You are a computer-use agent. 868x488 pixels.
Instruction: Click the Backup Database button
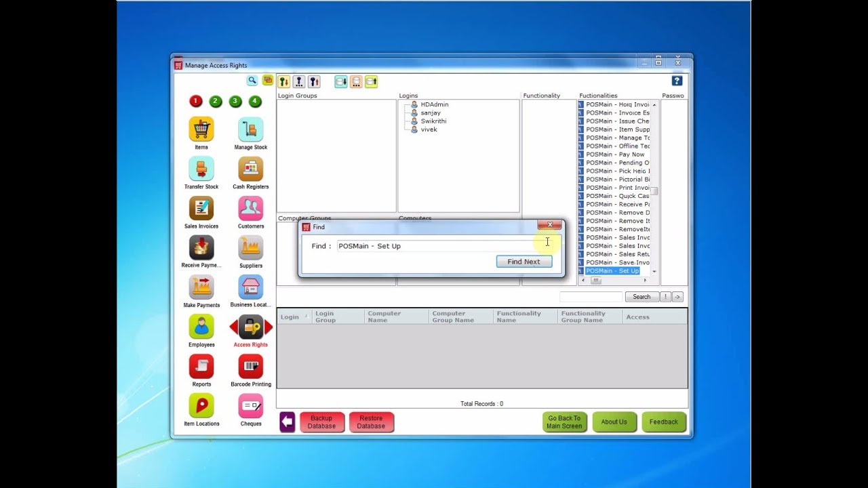[321, 422]
